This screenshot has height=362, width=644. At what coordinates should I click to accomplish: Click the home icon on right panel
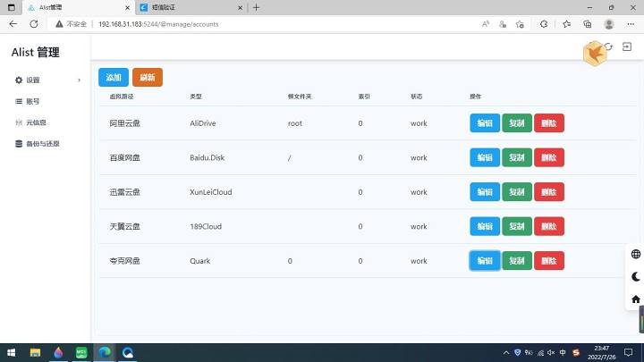tap(636, 299)
